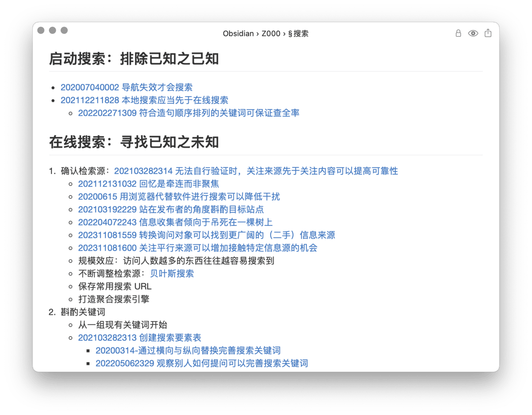Screen dimensions: 532x415
Task: Click the share icon in title bar
Action: [x=488, y=33]
